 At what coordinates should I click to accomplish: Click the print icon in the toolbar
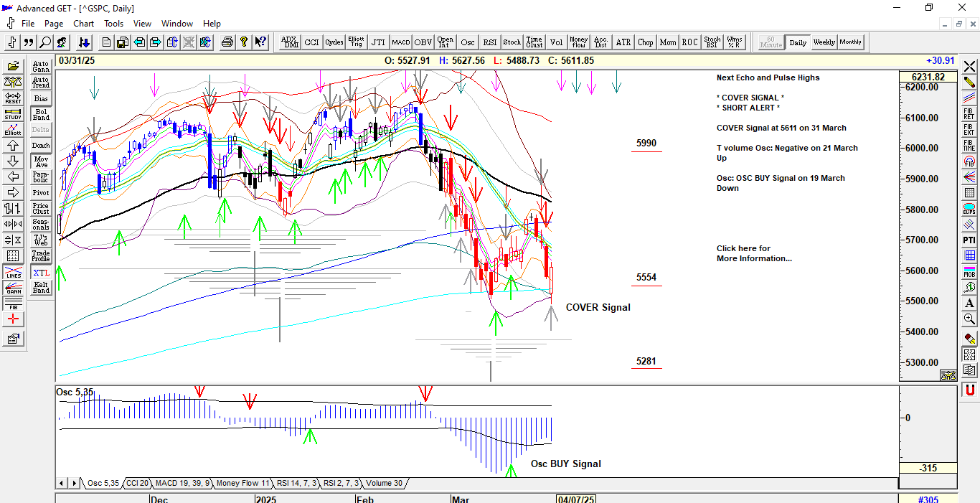pos(227,42)
